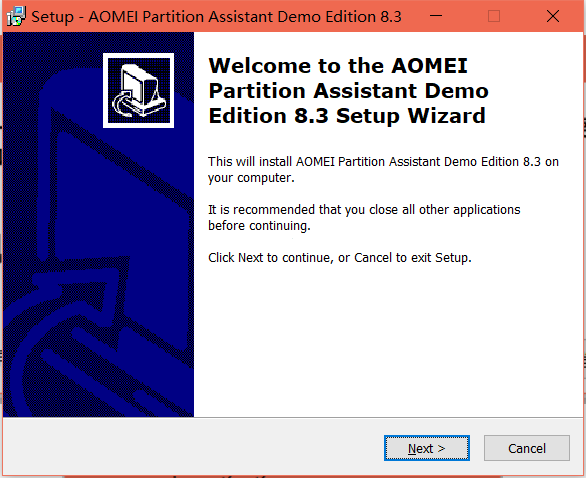Click the 'Welcome to the AOMEI' heading
586x478 pixels.
(338, 66)
